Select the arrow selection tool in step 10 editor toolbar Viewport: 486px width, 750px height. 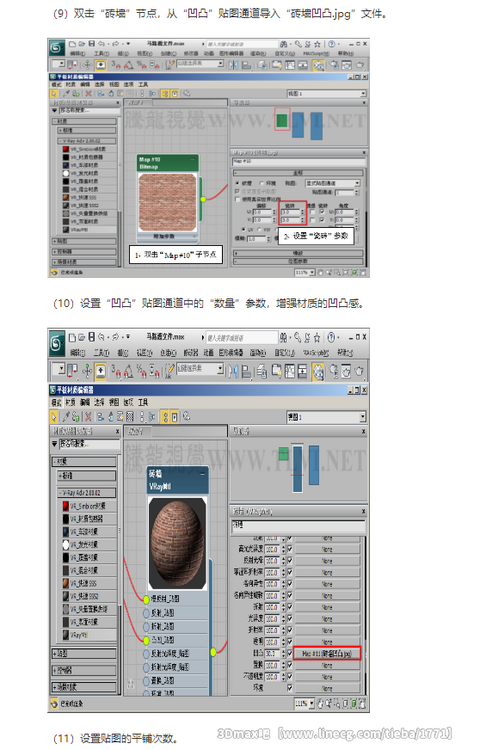pos(54,417)
